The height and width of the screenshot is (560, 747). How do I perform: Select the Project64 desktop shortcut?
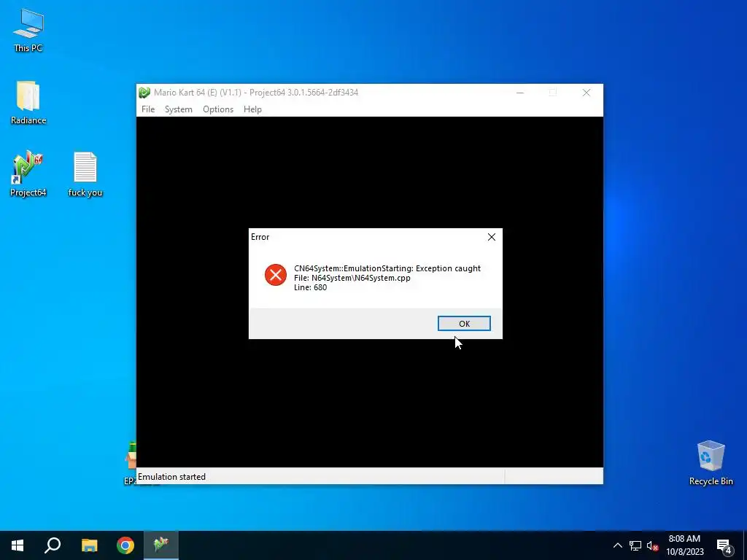pos(28,174)
